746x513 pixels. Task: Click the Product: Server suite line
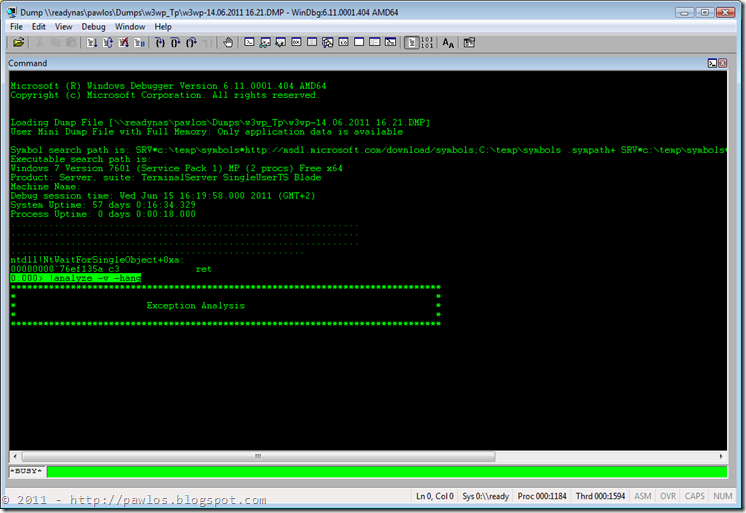click(166, 178)
